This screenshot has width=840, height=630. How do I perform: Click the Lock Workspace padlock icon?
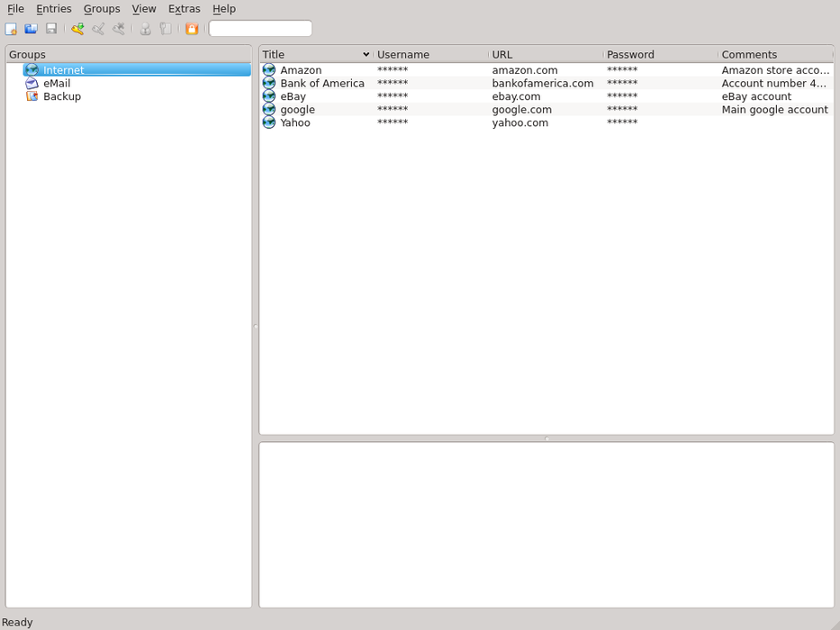(x=192, y=29)
